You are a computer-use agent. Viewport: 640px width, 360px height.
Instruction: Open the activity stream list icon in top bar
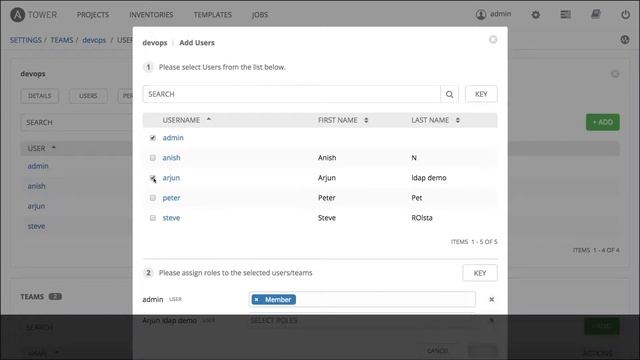(565, 15)
